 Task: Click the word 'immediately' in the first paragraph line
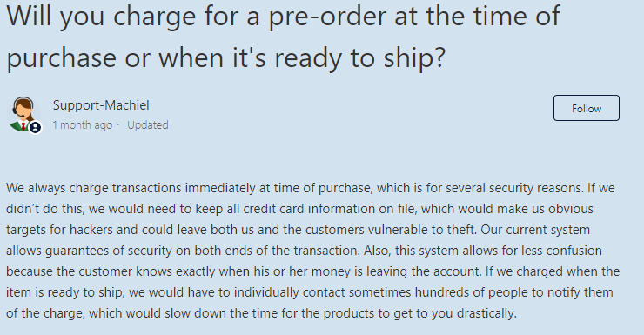tap(219, 188)
